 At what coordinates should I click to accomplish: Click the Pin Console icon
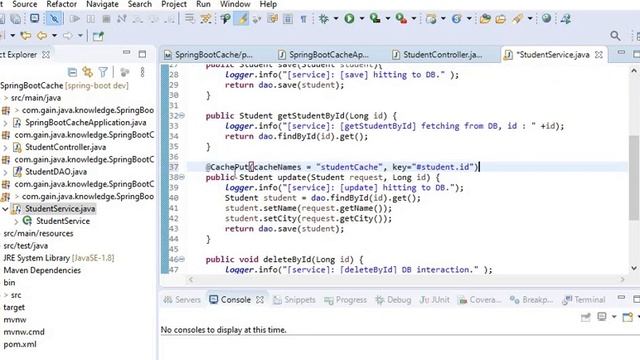coord(585,317)
